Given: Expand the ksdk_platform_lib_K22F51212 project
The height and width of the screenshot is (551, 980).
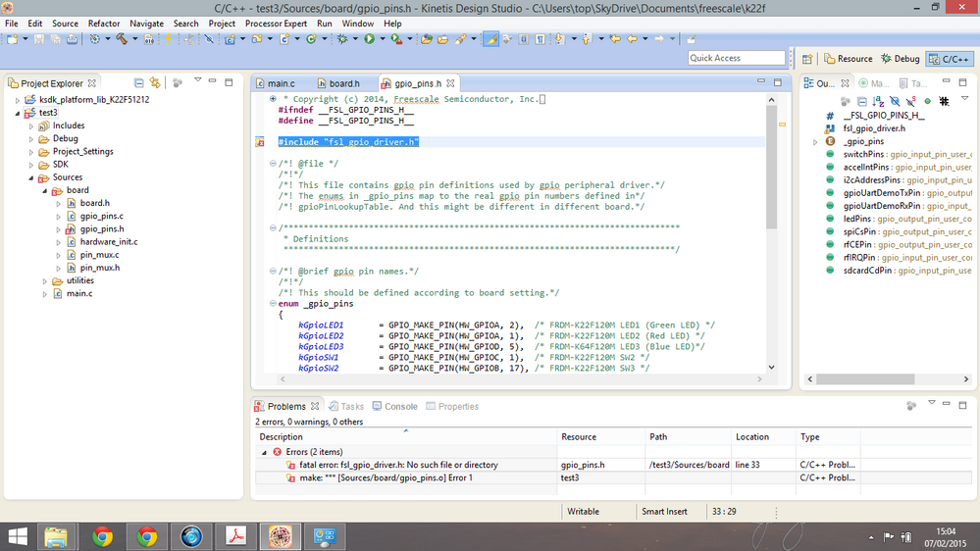Looking at the screenshot, I should (x=18, y=100).
